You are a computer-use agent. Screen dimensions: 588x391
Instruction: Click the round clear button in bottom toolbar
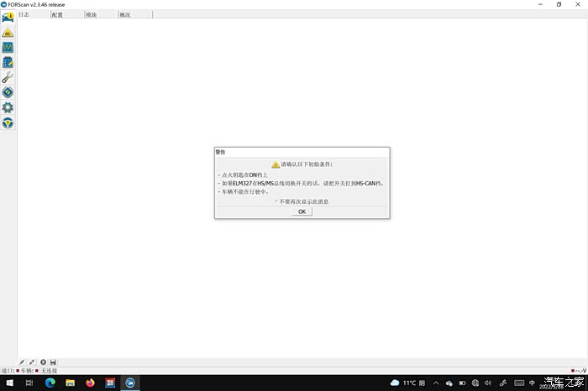(43, 362)
